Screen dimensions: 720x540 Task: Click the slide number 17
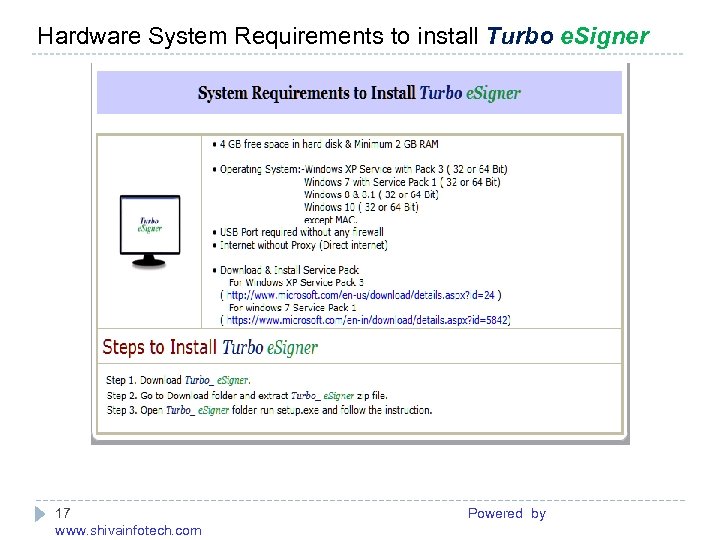63,513
